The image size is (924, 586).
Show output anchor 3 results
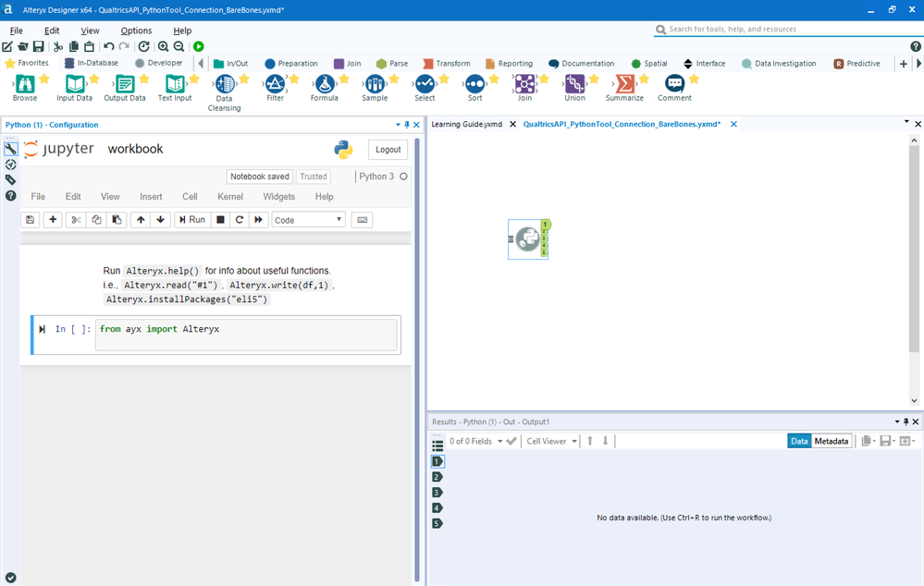[x=437, y=493]
